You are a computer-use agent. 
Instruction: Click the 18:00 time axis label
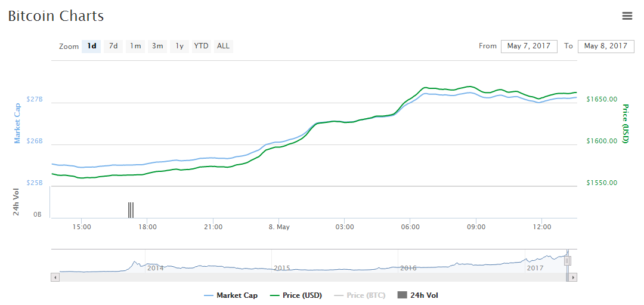147,227
